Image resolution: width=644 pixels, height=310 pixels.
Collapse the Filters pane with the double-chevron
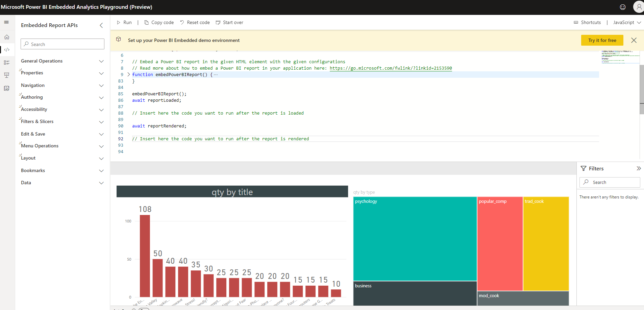639,168
